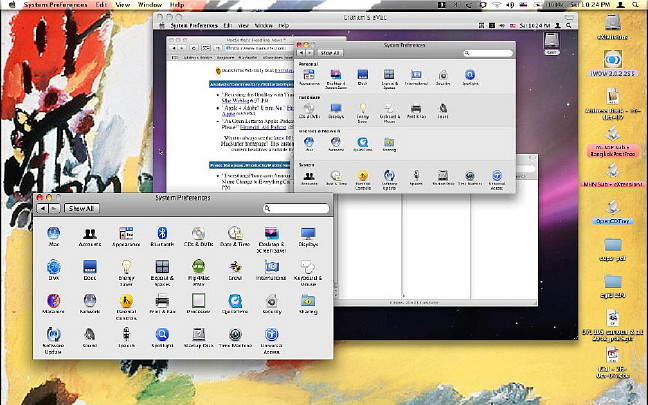Open Help menu in local menu bar
This screenshot has width=648, height=405.
177,5
